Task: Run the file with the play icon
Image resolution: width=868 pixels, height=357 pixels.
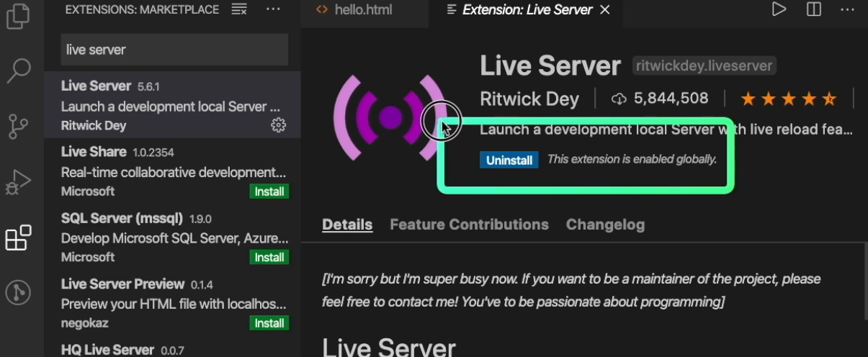Action: [779, 9]
